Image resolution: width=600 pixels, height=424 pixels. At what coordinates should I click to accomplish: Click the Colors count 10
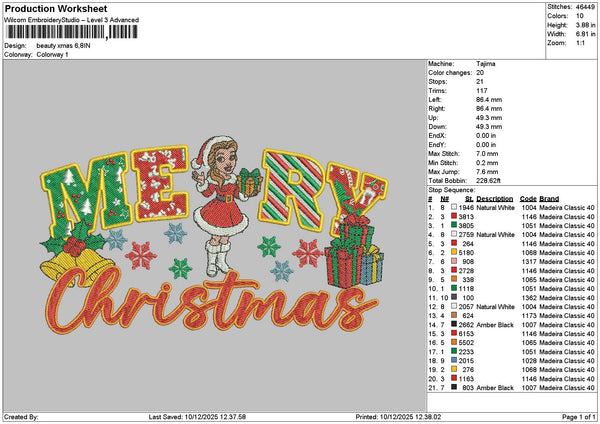pos(580,16)
